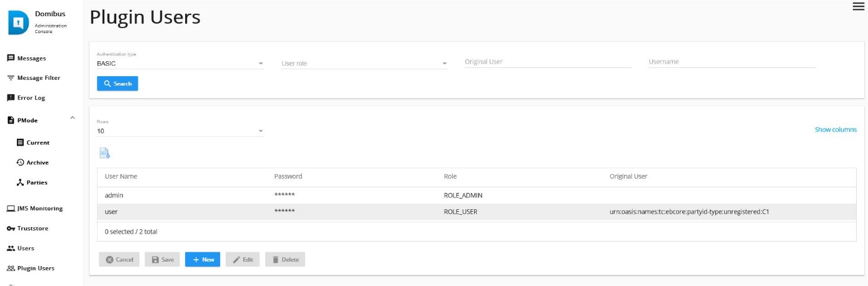868x286 pixels.
Task: Open Plugin Users menu entry
Action: [x=36, y=269]
